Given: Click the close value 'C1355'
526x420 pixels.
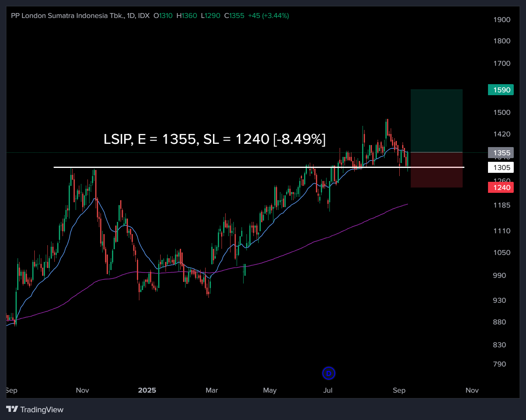Looking at the screenshot, I should [234, 16].
